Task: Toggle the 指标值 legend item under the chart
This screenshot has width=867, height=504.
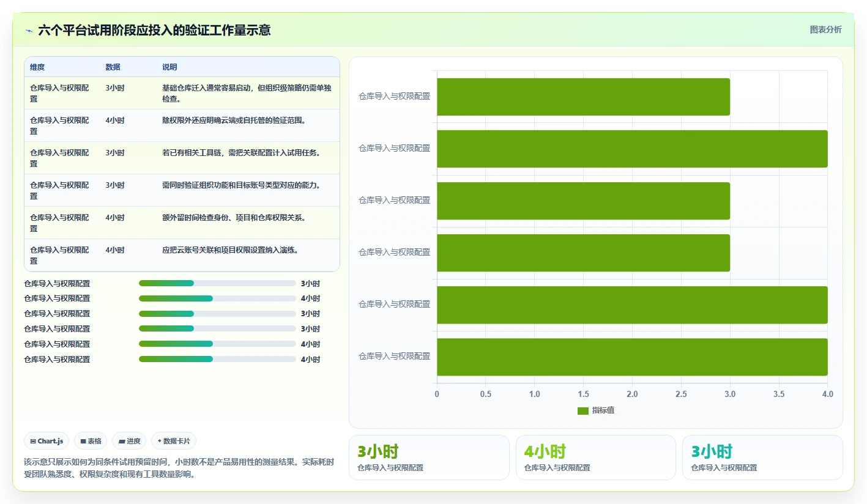Action: [596, 410]
